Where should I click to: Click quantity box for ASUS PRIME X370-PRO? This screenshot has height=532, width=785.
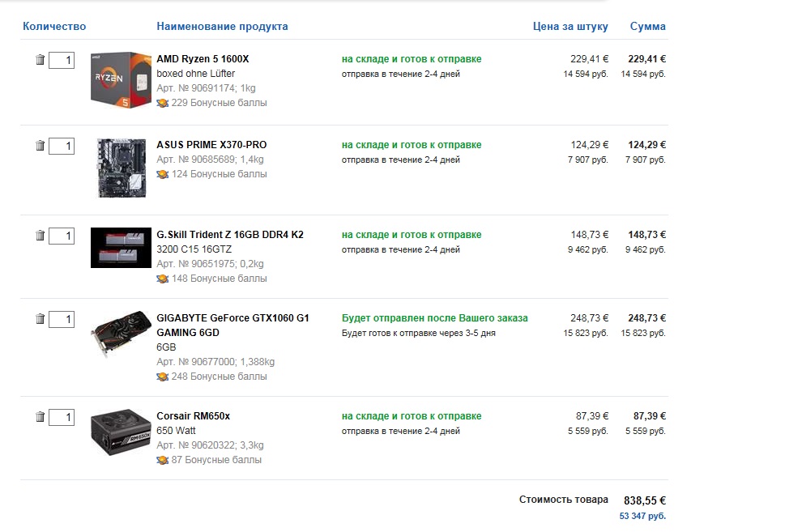click(x=62, y=147)
